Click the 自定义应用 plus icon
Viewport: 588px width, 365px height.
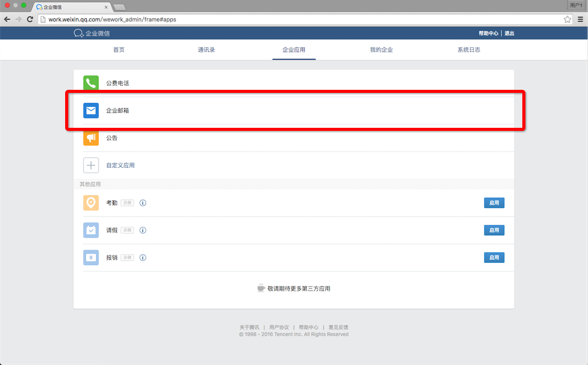coord(91,165)
